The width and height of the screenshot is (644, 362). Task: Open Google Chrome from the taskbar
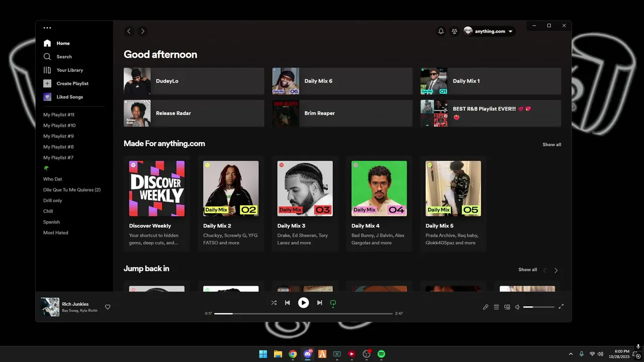click(293, 354)
